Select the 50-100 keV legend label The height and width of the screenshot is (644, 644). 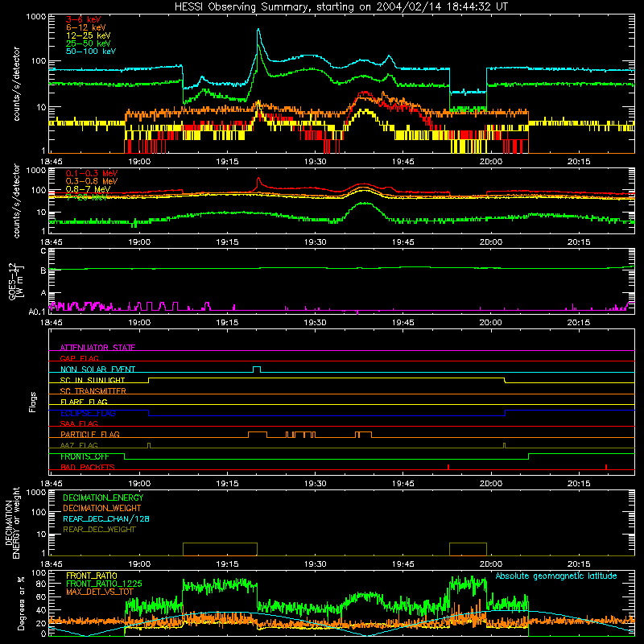point(91,51)
